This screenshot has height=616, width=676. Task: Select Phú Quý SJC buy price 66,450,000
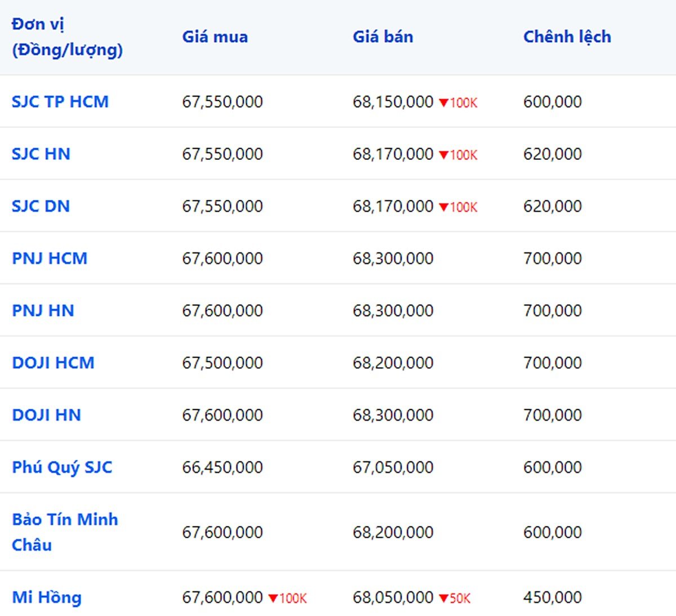point(223,467)
